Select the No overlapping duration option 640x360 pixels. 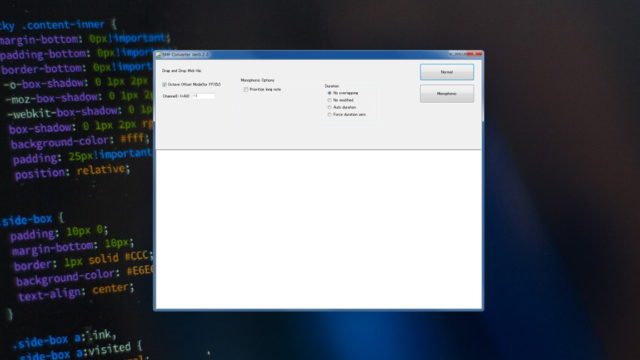point(329,93)
